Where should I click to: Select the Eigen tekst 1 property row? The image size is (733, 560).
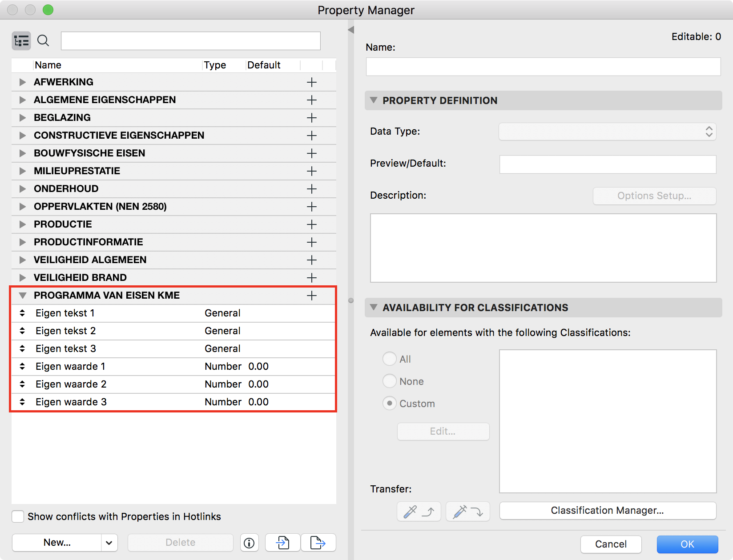tap(173, 313)
